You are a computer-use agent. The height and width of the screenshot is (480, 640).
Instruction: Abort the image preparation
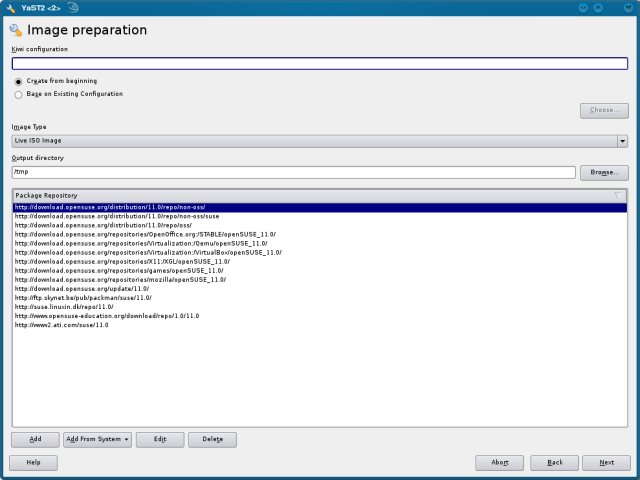point(500,463)
